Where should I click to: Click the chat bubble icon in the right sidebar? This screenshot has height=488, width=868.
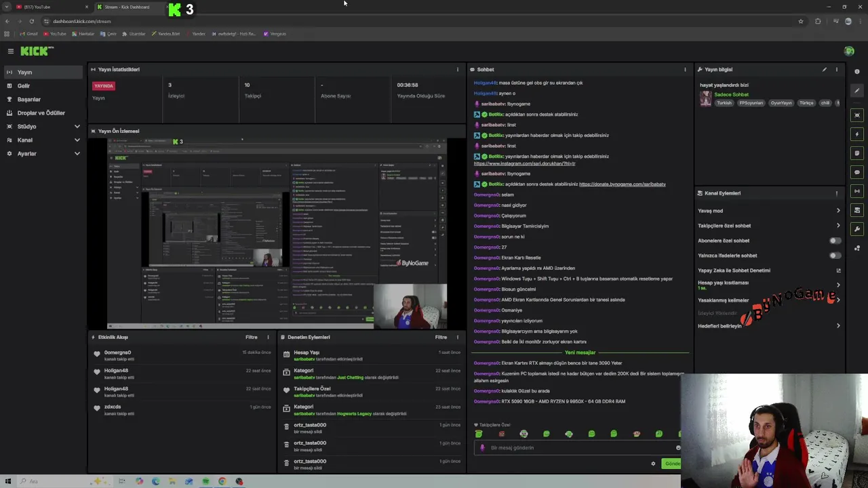click(x=857, y=172)
